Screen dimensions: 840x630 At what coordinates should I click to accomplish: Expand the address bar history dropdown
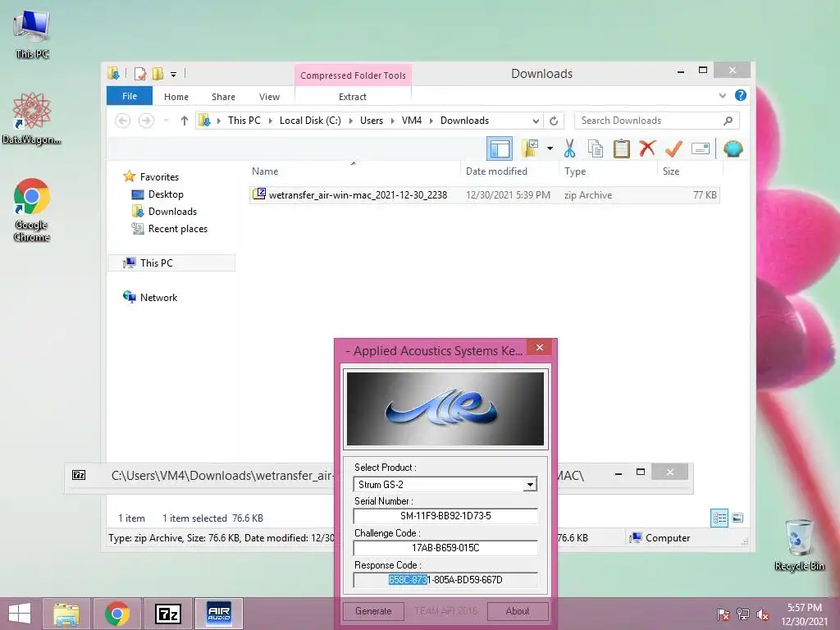[535, 121]
